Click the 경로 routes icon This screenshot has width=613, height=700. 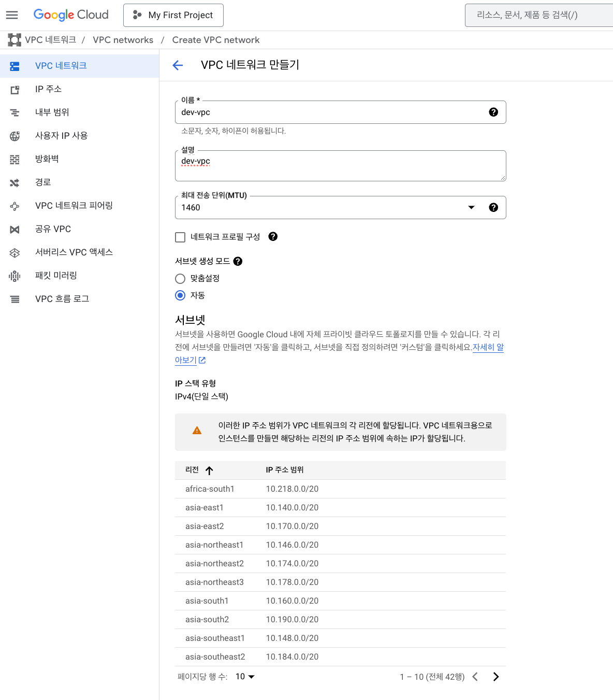pyautogui.click(x=14, y=182)
